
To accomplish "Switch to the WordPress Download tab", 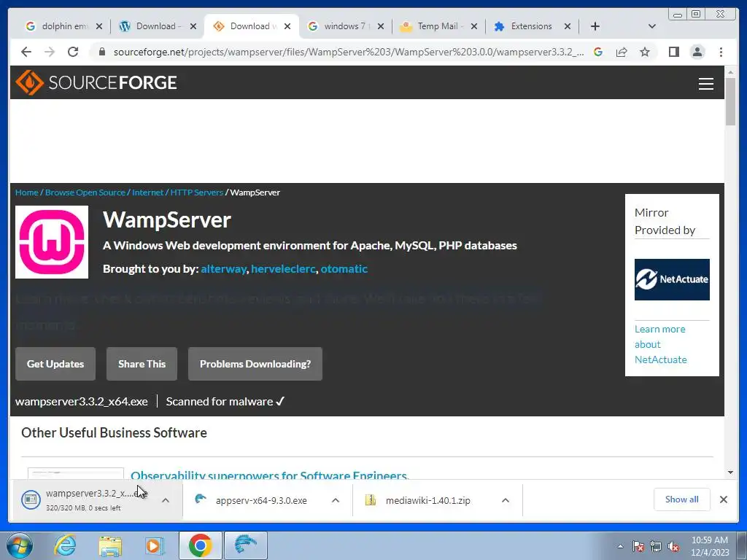I will point(158,26).
